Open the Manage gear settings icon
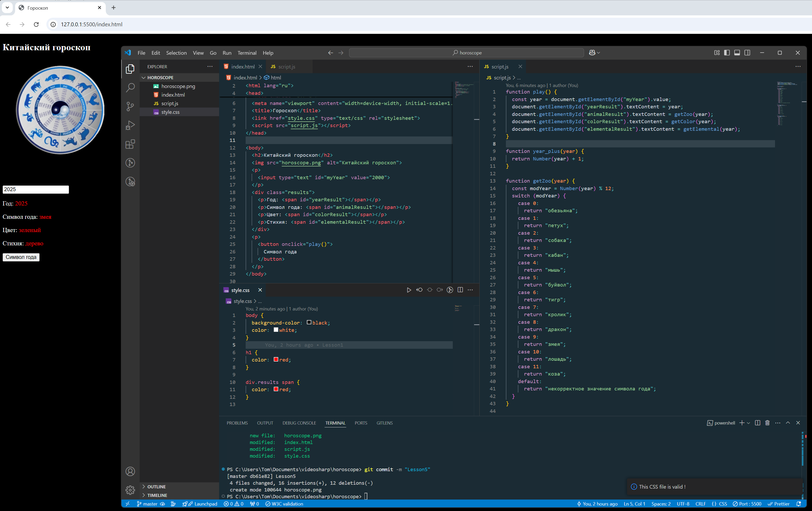 pos(130,490)
